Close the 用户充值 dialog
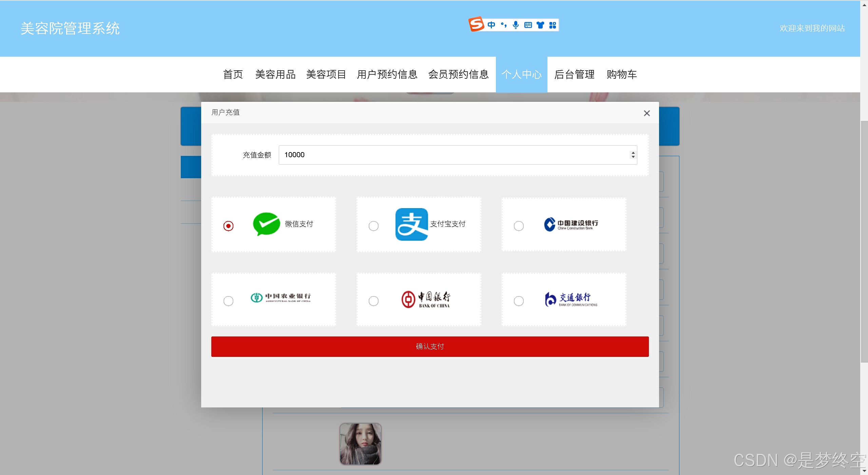The image size is (868, 475). click(x=647, y=113)
